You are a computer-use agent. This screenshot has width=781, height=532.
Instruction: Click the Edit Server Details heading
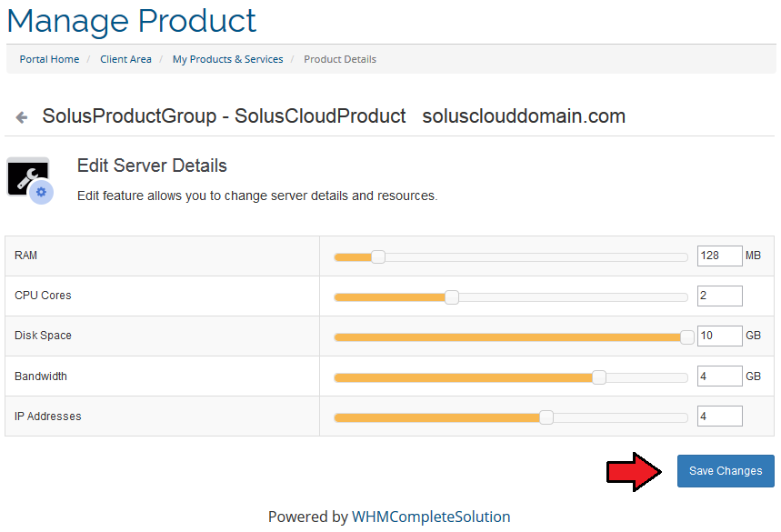pos(152,166)
